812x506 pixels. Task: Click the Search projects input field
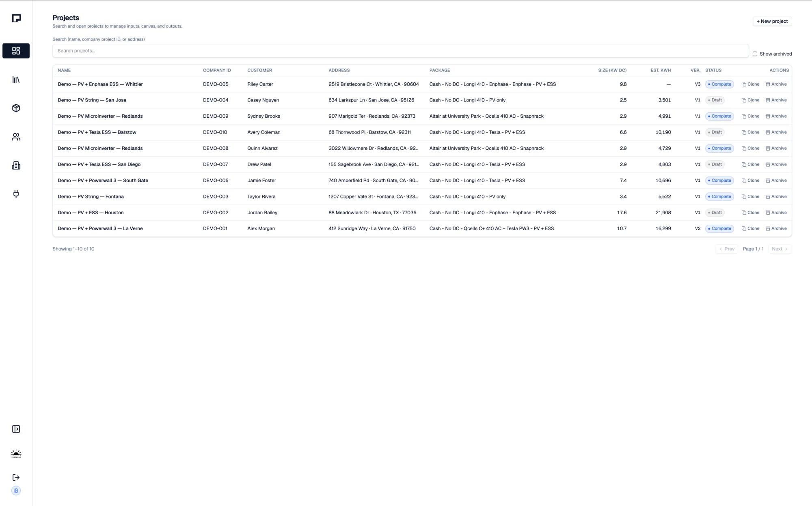400,51
